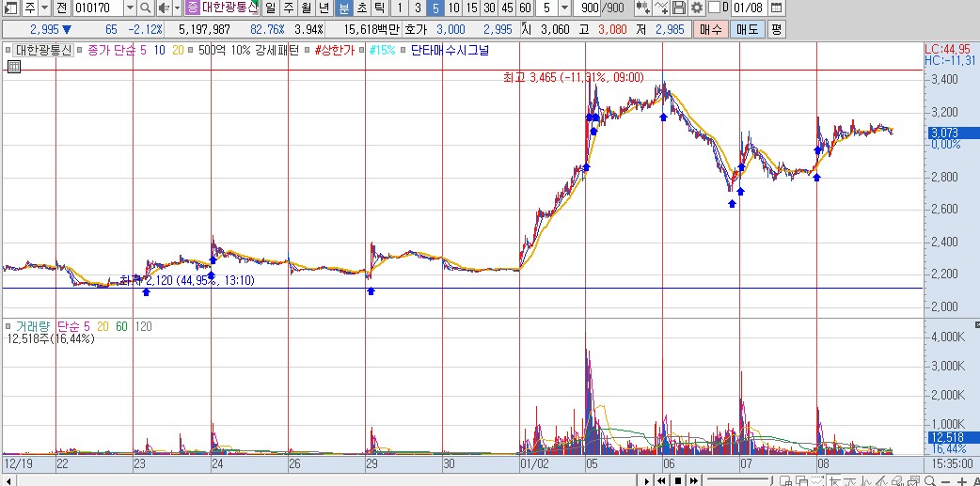This screenshot has height=486, width=980.
Task: Open chart settings gear icon
Action: tap(696, 8)
